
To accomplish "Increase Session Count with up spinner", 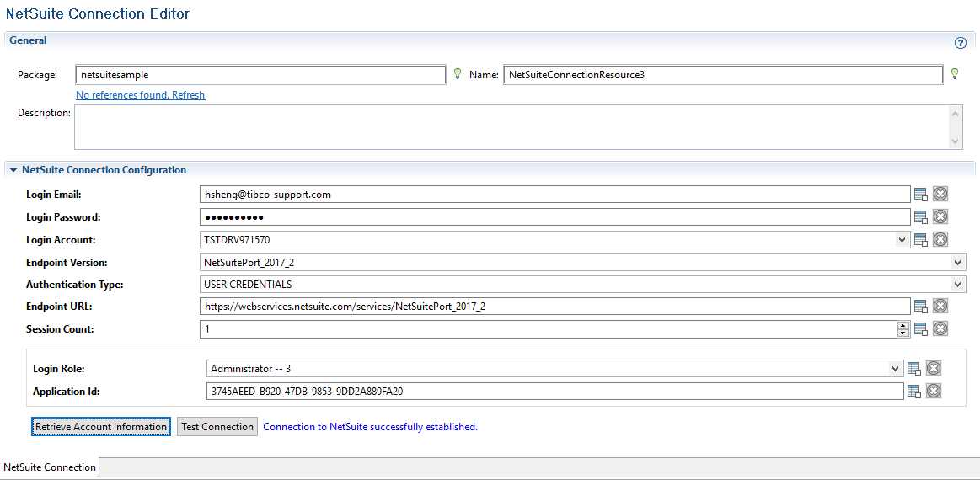I will point(902,325).
